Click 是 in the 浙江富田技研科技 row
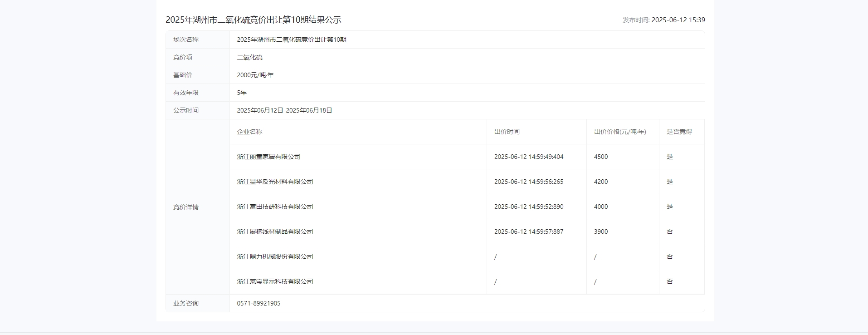 [x=670, y=207]
